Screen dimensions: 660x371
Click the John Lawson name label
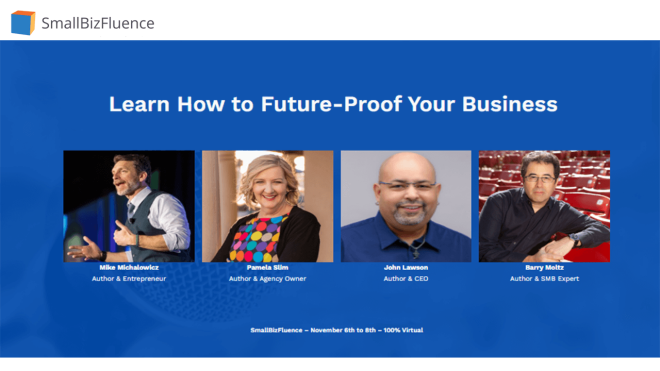pos(406,267)
